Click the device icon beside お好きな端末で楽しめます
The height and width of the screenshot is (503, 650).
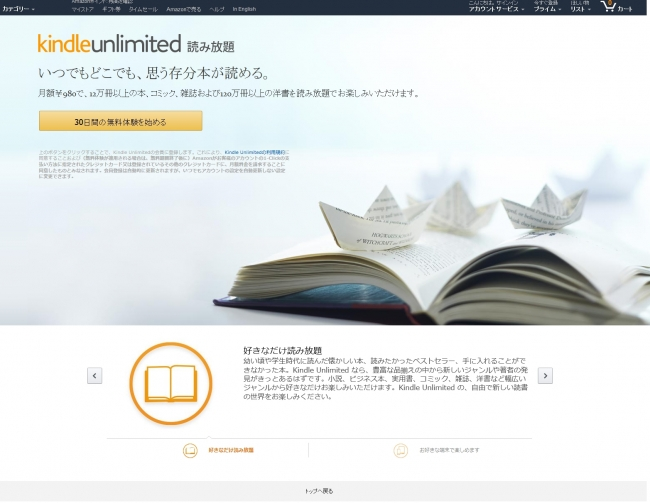tap(400, 450)
